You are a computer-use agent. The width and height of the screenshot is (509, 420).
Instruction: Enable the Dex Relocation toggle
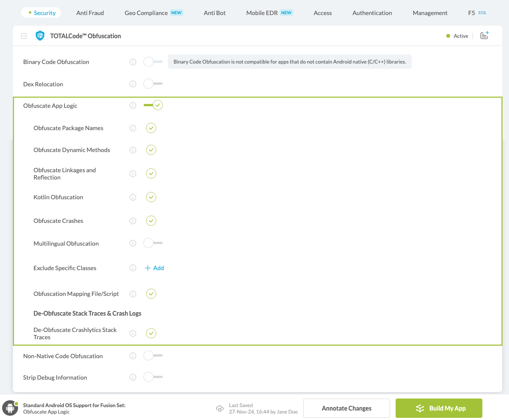[153, 84]
